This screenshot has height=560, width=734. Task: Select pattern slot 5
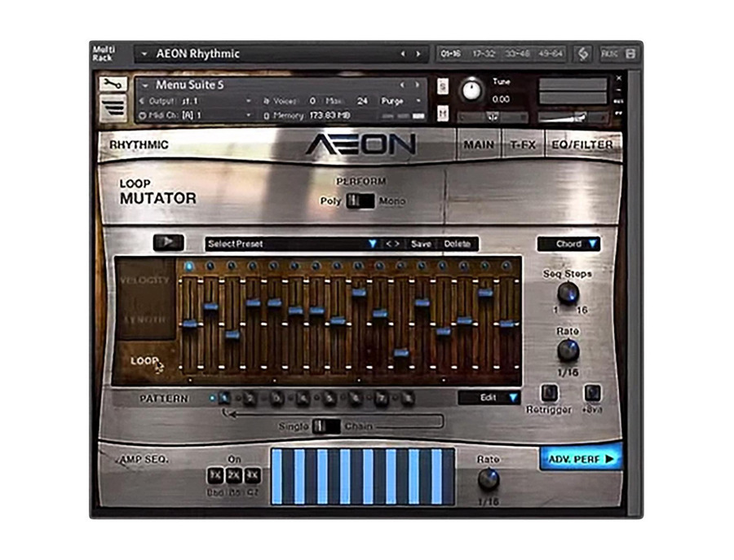(329, 398)
